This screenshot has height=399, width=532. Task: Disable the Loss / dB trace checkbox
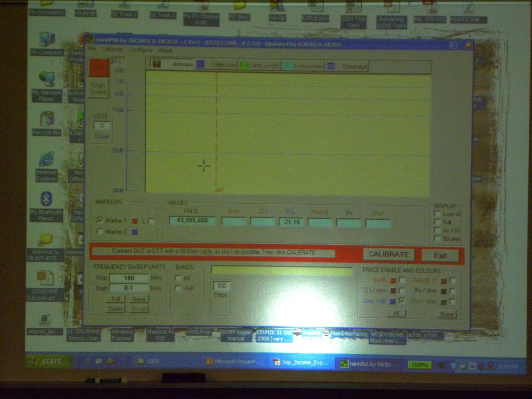click(402, 301)
